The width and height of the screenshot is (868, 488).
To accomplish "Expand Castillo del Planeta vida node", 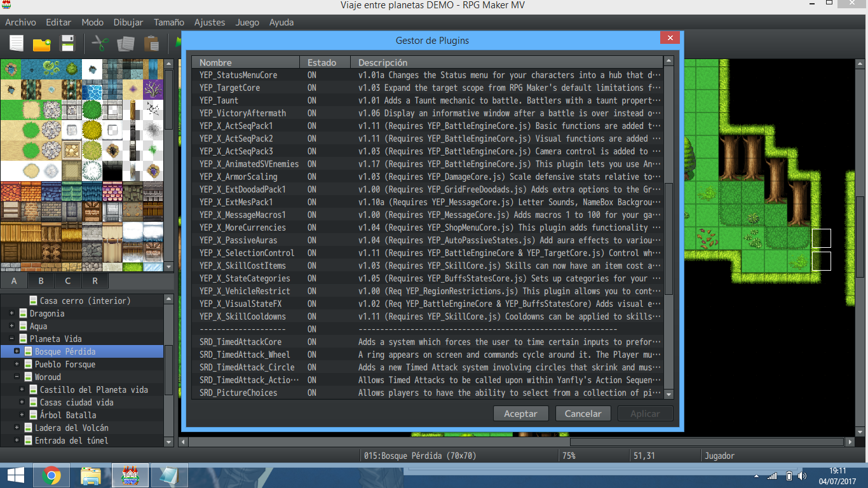I will pos(22,390).
